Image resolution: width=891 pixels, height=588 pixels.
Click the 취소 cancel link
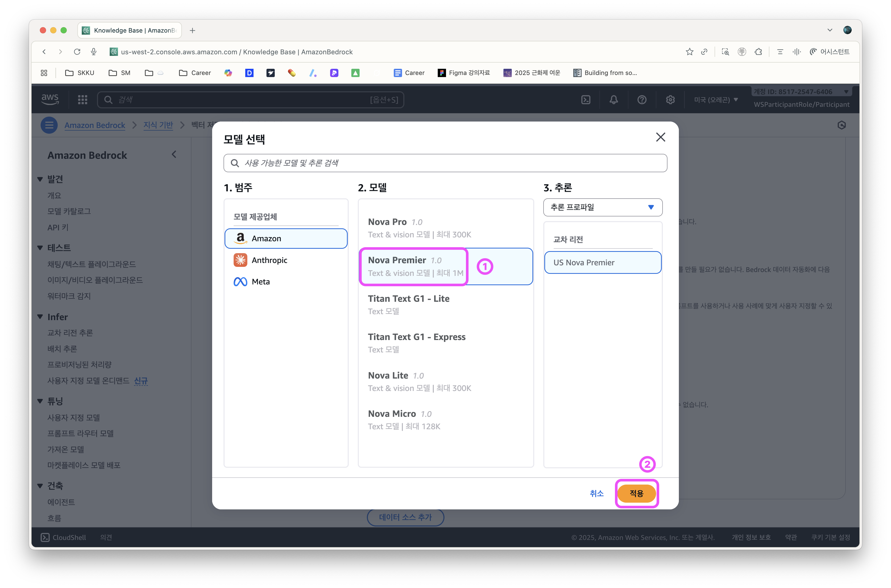(597, 493)
